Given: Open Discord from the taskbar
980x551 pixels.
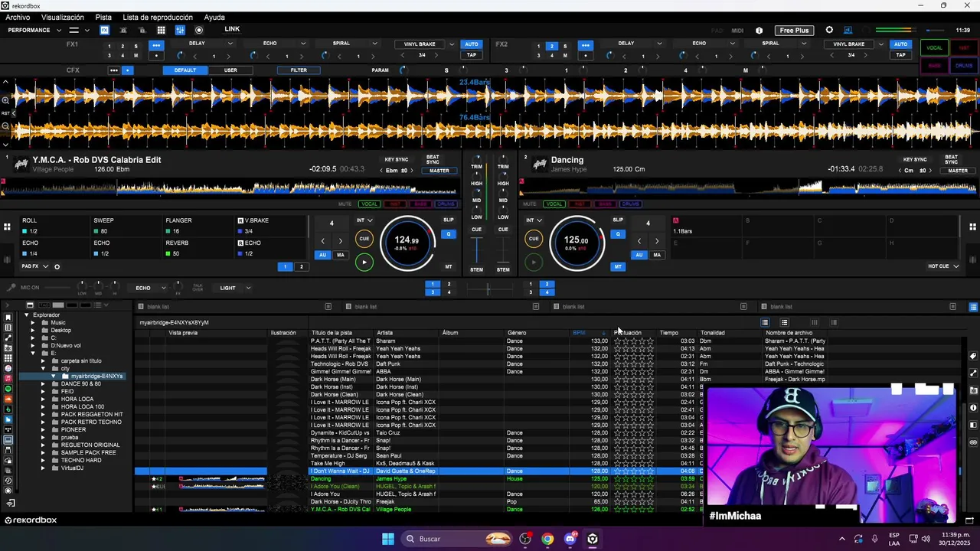Looking at the screenshot, I should 570,539.
